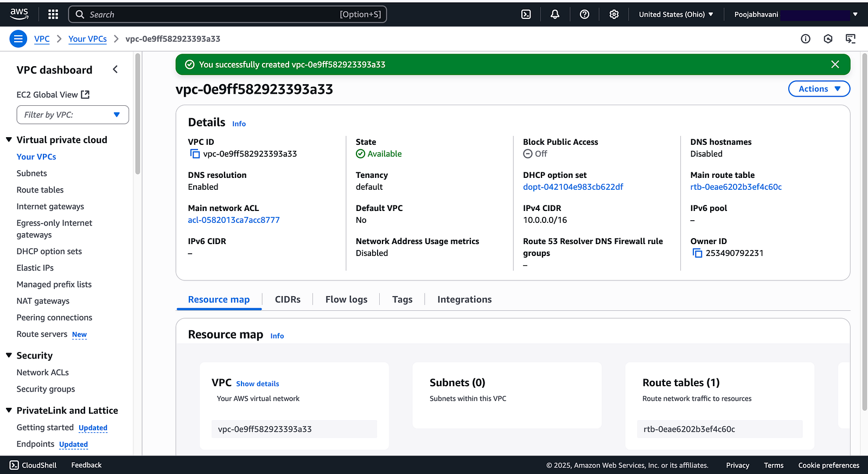The image size is (868, 474).
Task: Open NAT gateways in the sidebar
Action: [x=43, y=301]
